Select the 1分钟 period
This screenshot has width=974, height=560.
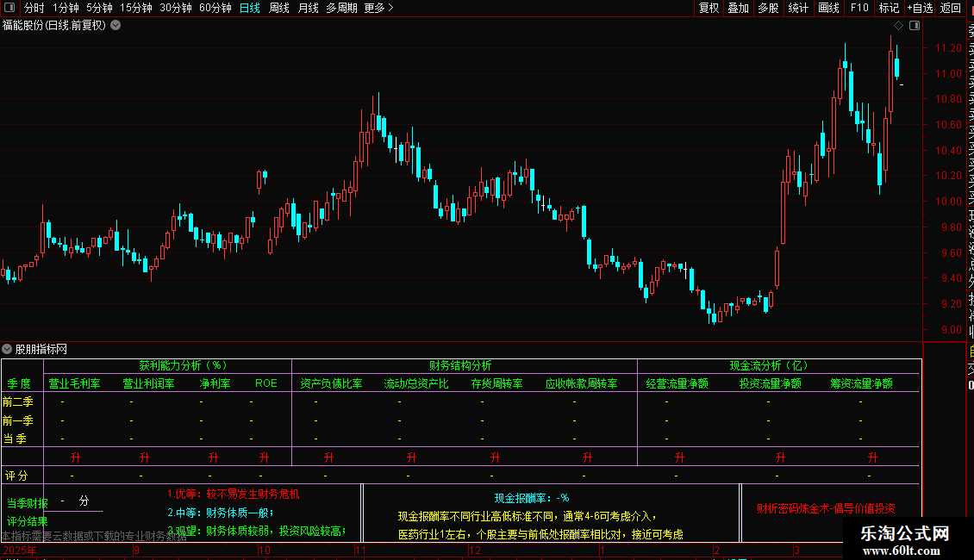(x=66, y=8)
